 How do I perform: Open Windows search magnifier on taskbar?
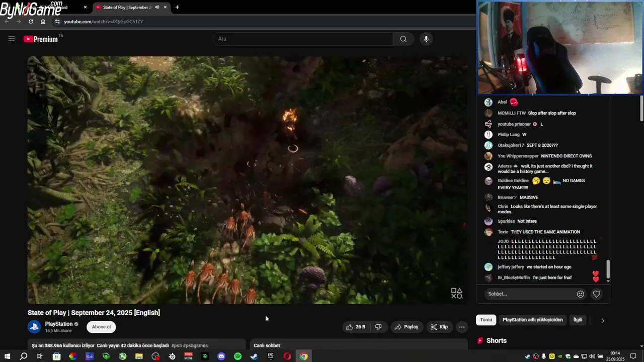pyautogui.click(x=23, y=356)
